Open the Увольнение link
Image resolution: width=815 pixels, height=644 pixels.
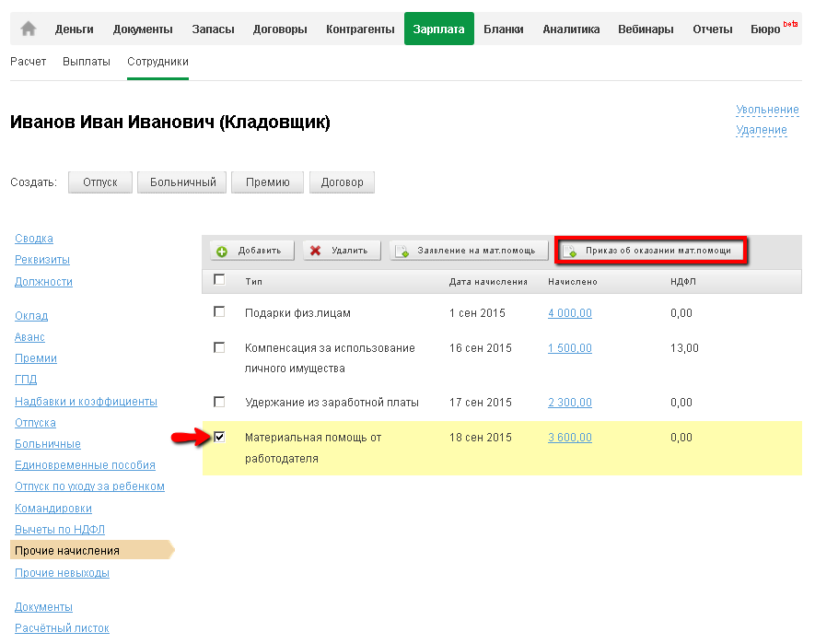click(766, 110)
